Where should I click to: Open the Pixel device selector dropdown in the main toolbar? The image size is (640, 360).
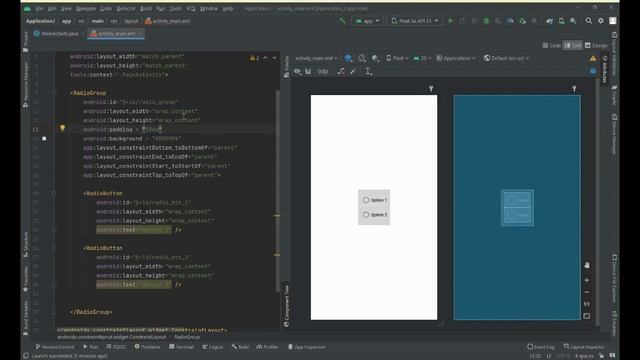pyautogui.click(x=415, y=21)
